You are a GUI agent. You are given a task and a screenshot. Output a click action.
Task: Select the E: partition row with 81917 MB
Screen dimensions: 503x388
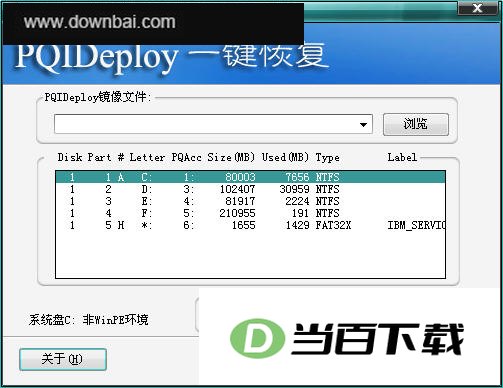click(x=250, y=201)
